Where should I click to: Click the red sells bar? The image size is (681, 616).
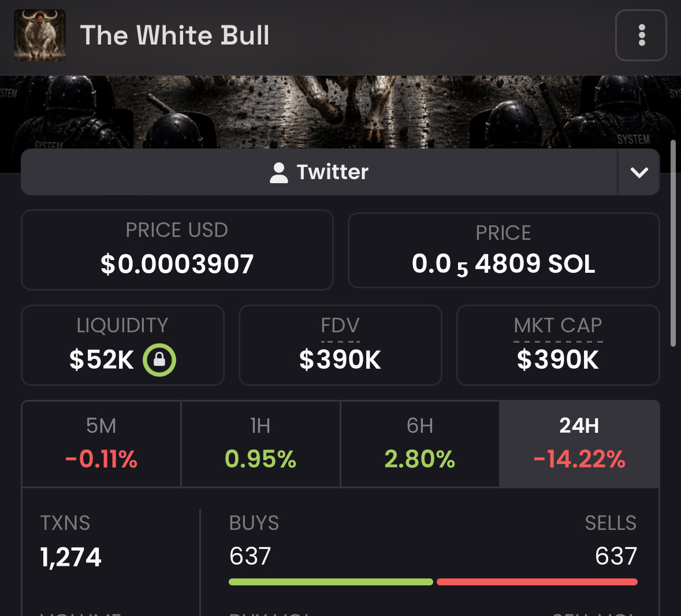537,582
